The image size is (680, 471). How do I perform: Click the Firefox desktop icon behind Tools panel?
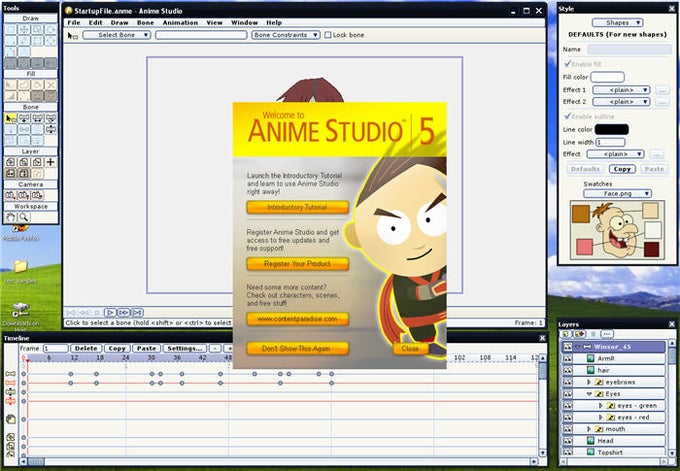[20, 232]
